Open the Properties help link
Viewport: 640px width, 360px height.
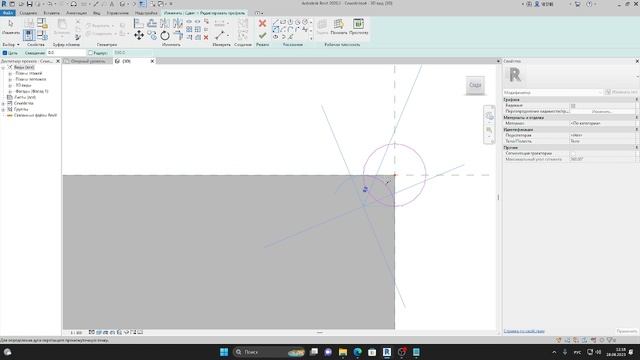(524, 331)
